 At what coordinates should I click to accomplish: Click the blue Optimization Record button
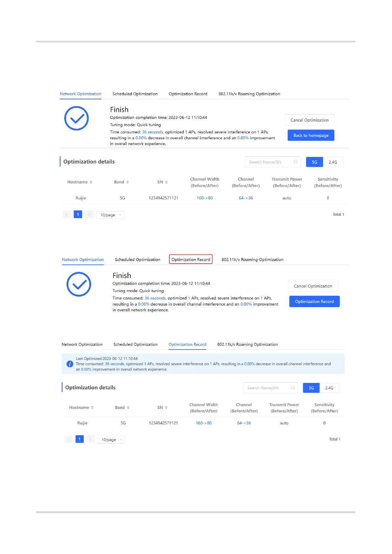tap(314, 301)
